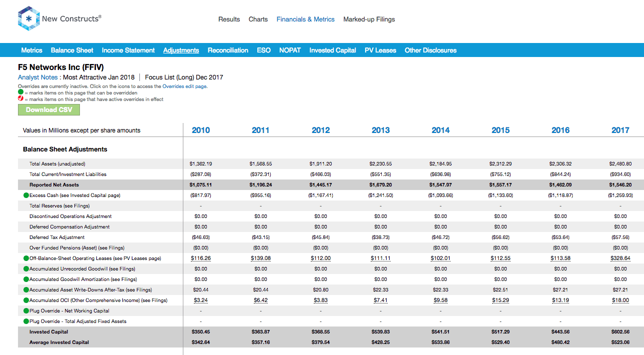Switch to the NOPAT tab
The width and height of the screenshot is (644, 355).
click(x=290, y=50)
